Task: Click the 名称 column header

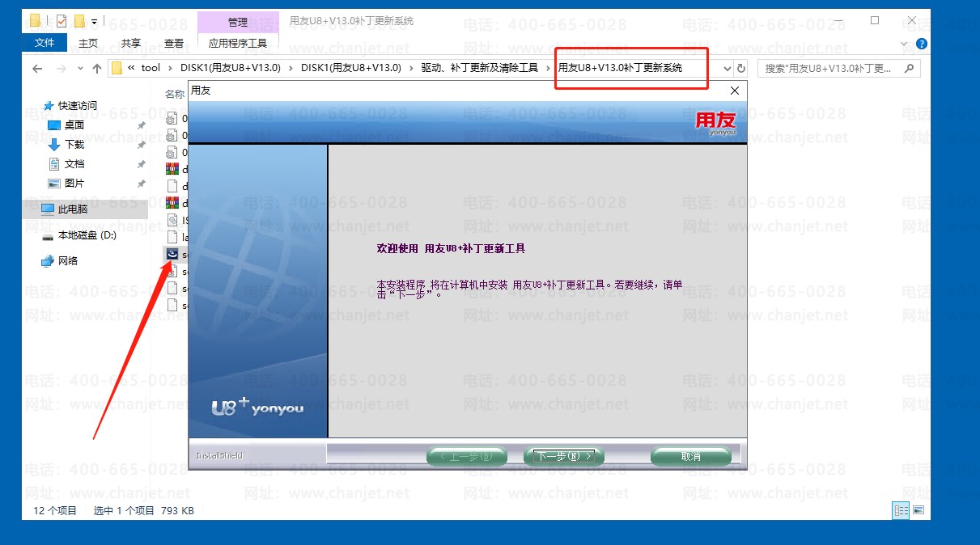Action: (174, 94)
